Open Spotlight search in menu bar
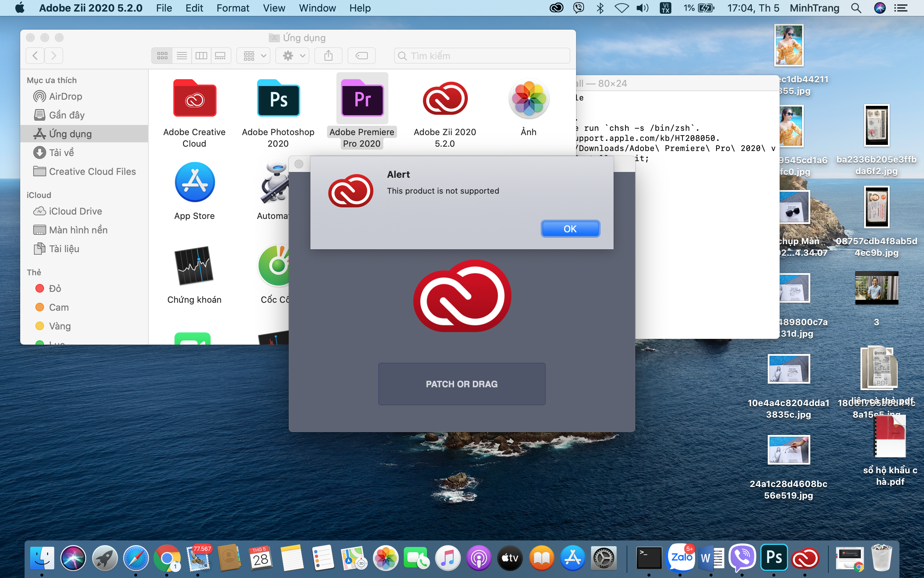 pos(856,8)
